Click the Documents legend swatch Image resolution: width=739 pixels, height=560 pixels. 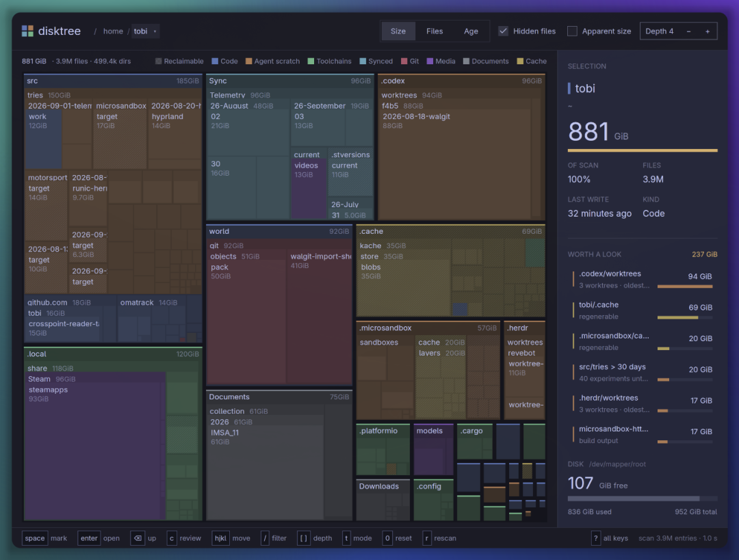(466, 62)
